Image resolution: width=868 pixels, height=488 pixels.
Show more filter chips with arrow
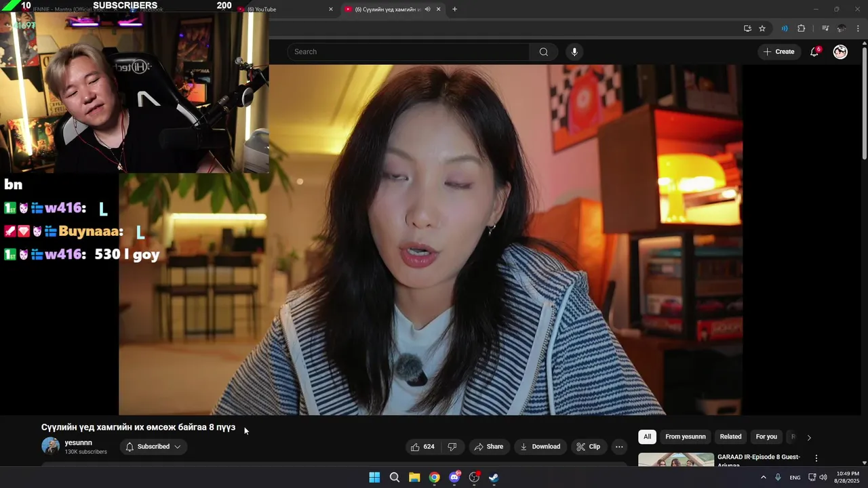click(x=808, y=437)
